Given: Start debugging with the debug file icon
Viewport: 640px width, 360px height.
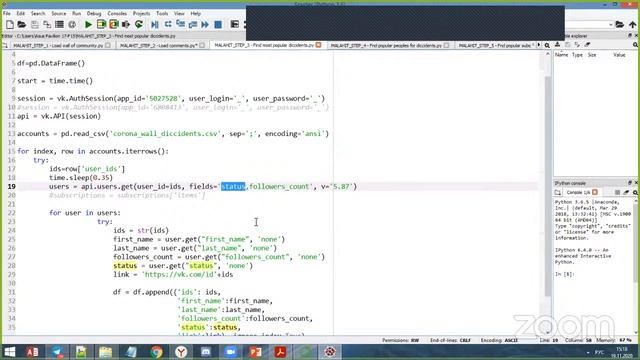Looking at the screenshot, I should (x=155, y=24).
